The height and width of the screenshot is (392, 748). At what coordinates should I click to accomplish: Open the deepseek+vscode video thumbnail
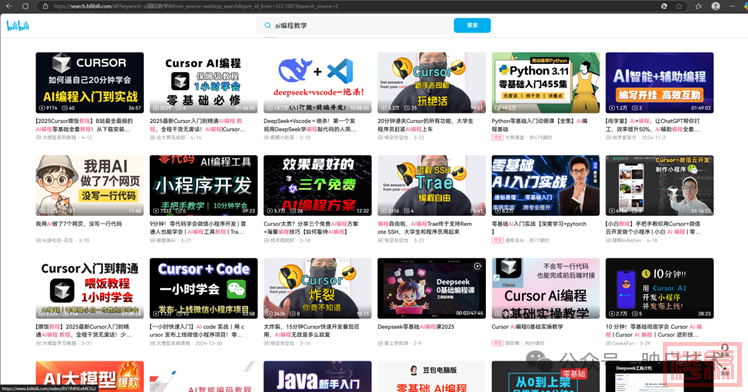318,83
